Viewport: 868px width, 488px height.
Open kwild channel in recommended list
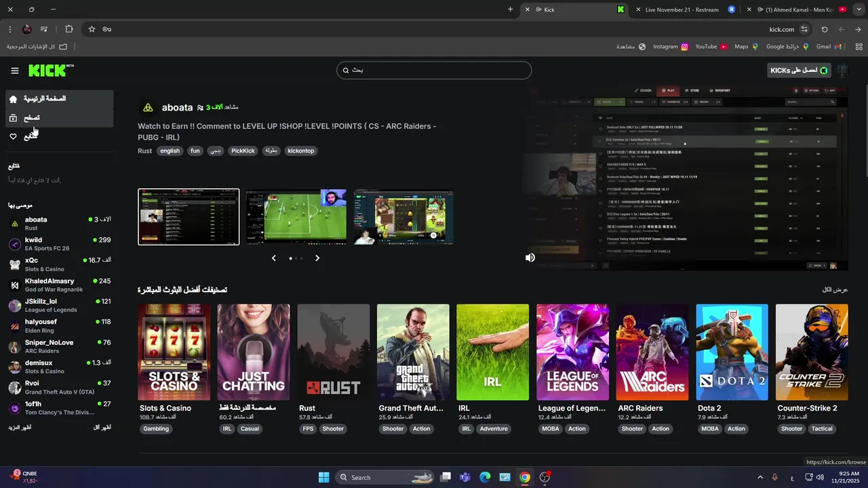point(59,244)
